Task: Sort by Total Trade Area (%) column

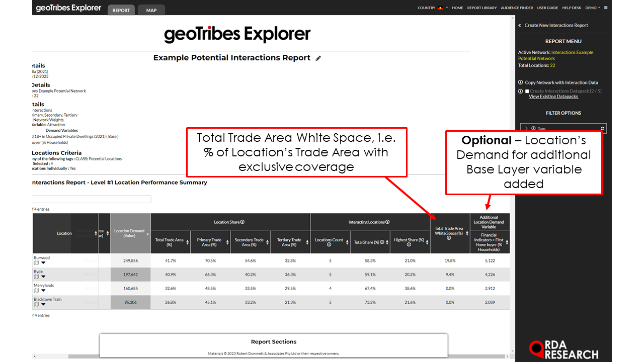Action: tap(188, 242)
